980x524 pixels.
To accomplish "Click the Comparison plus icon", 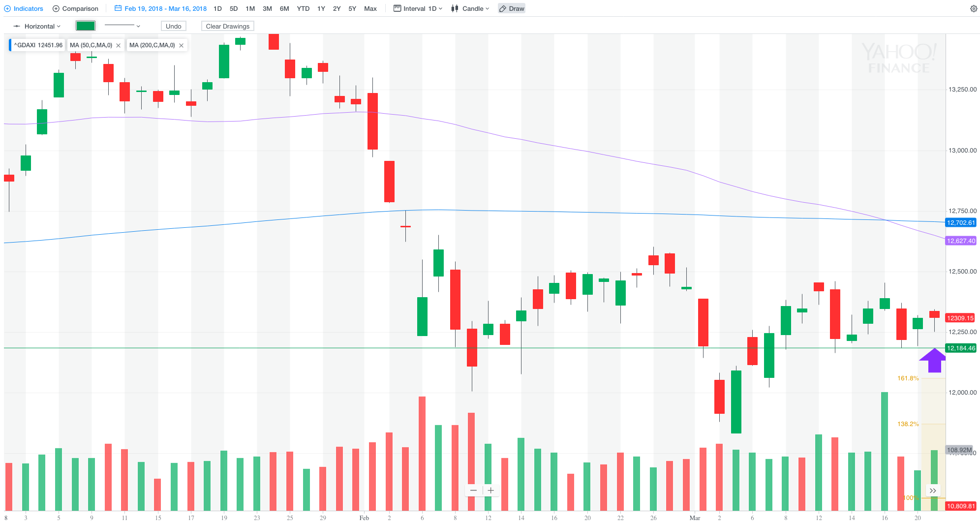I will coord(56,9).
